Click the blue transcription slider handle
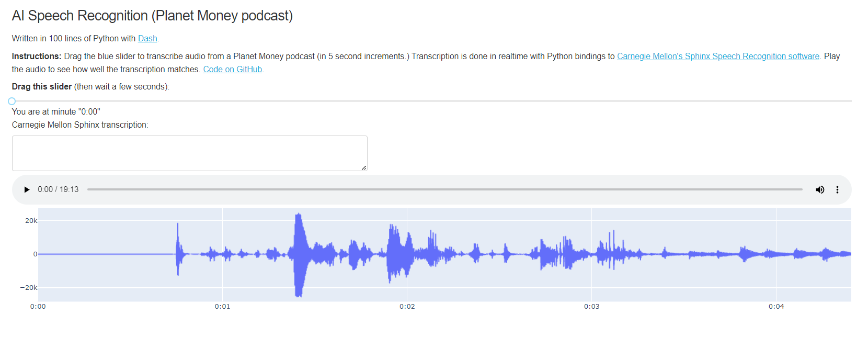 pyautogui.click(x=12, y=101)
